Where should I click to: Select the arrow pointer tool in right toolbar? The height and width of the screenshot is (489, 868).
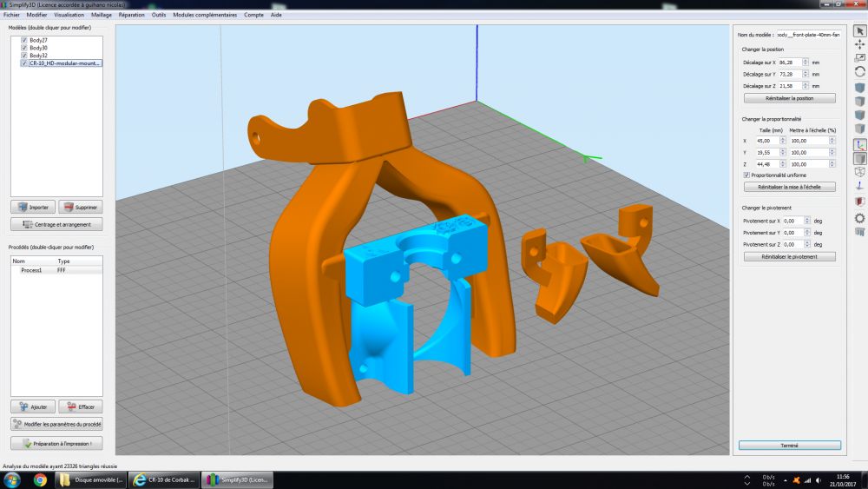(x=859, y=31)
